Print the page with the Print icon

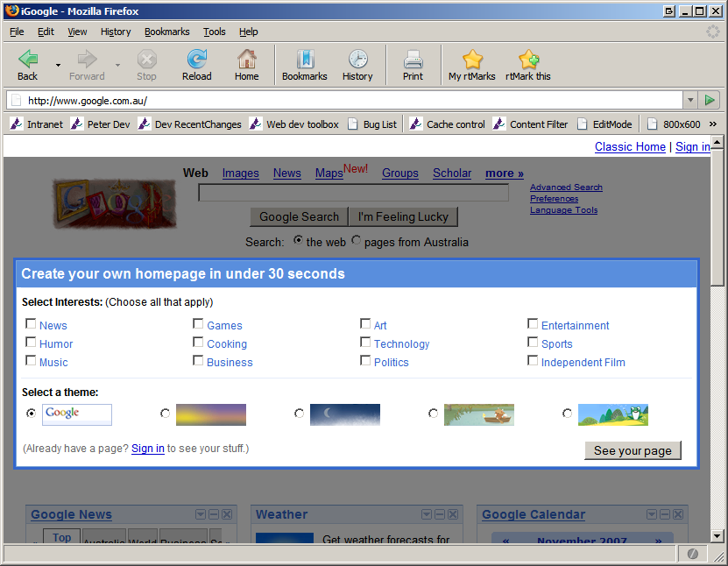point(413,59)
